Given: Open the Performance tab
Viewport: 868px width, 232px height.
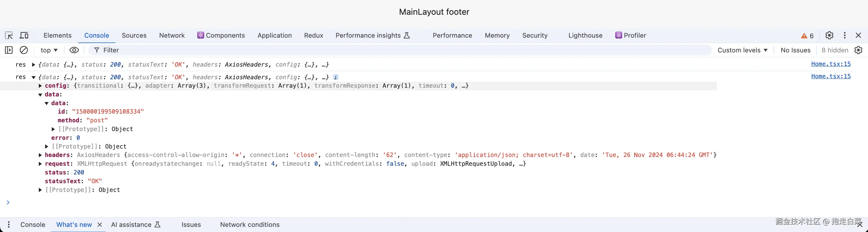Looking at the screenshot, I should tap(452, 35).
